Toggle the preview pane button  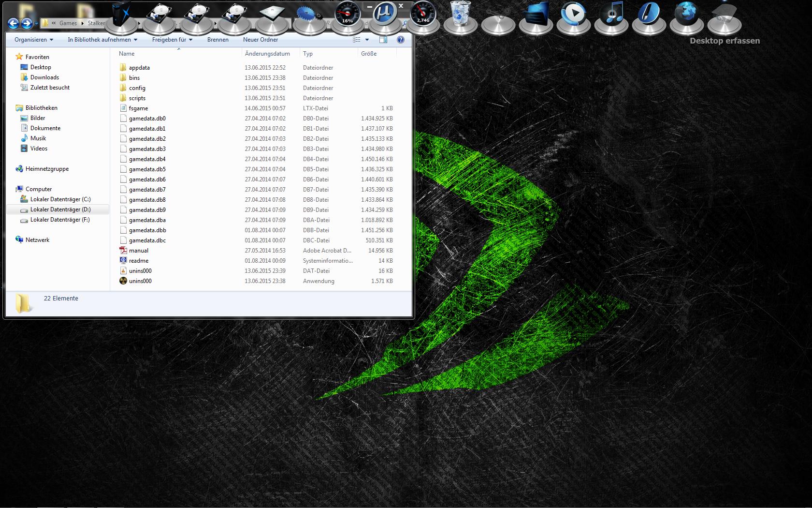click(383, 40)
